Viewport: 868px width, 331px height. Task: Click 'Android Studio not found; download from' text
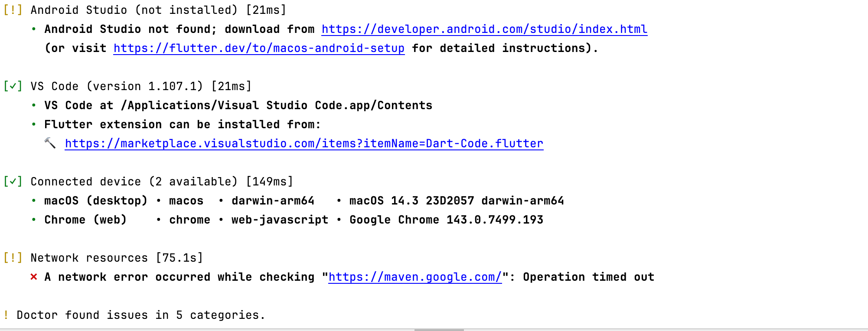tap(179, 29)
